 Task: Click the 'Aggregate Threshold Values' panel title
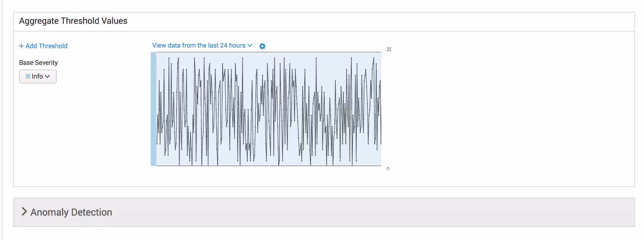73,21
